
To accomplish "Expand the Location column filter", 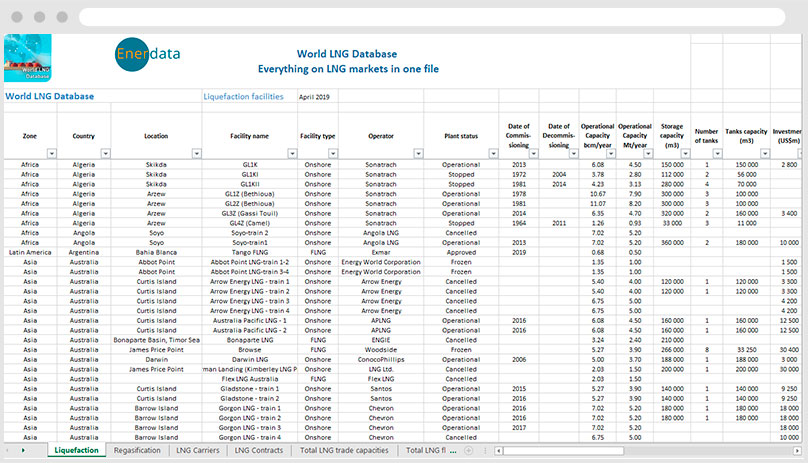I will pyautogui.click(x=196, y=153).
